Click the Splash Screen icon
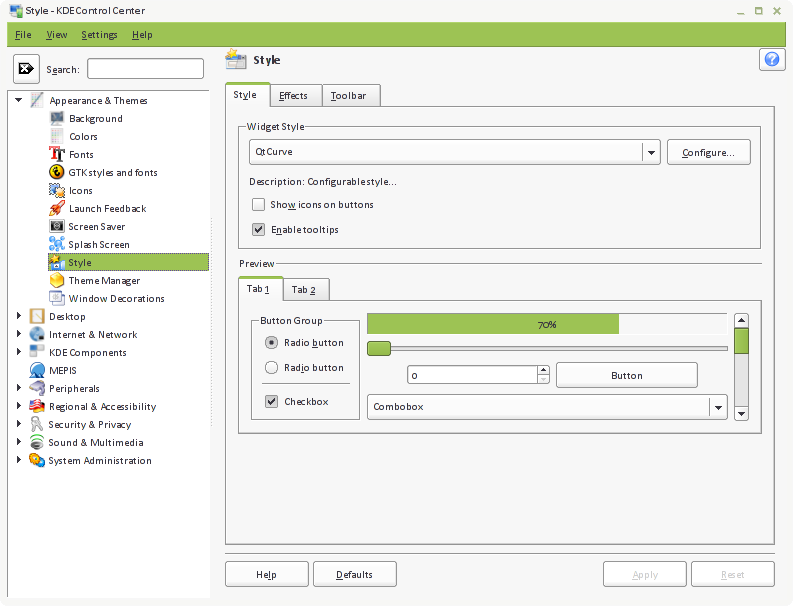 [x=57, y=244]
